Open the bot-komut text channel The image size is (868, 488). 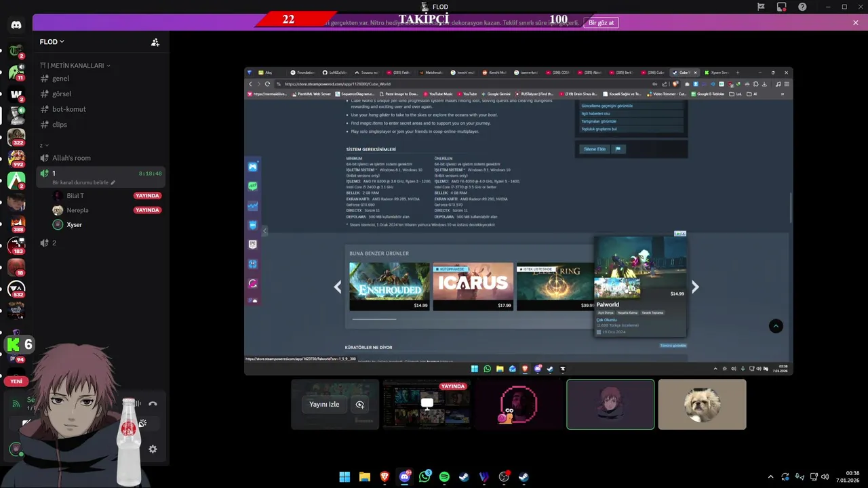(x=101, y=109)
